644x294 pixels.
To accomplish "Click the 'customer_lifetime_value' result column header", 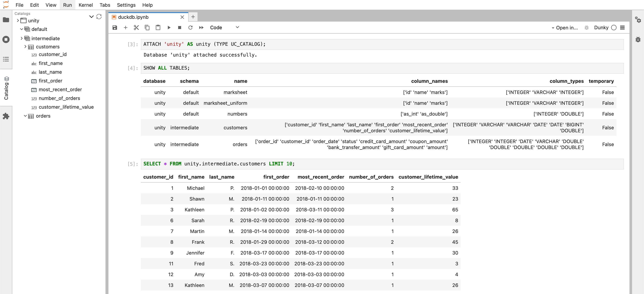I will click(x=428, y=177).
